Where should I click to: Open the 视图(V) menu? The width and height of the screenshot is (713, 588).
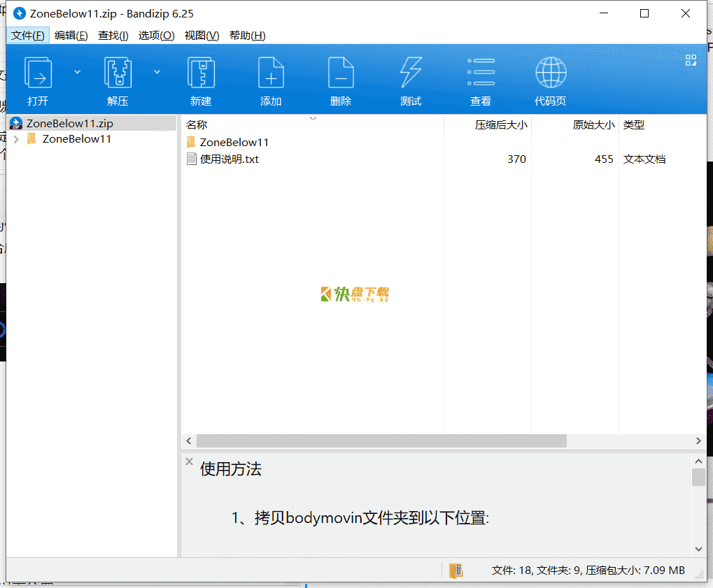[202, 36]
